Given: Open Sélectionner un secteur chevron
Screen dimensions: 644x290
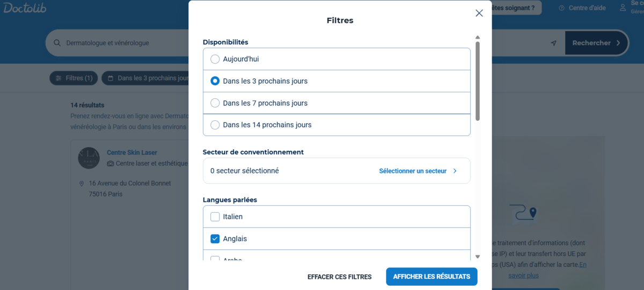Looking at the screenshot, I should click(x=455, y=171).
